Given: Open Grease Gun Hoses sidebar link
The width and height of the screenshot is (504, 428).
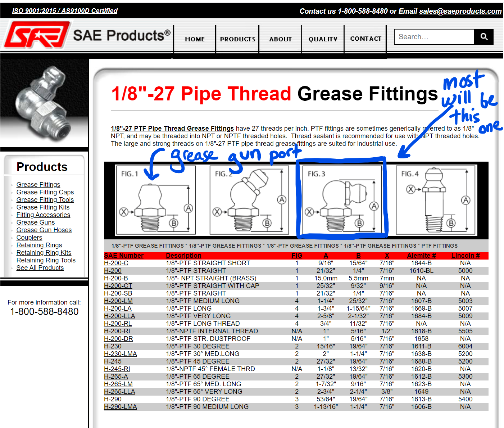Looking at the screenshot, I should [x=44, y=230].
